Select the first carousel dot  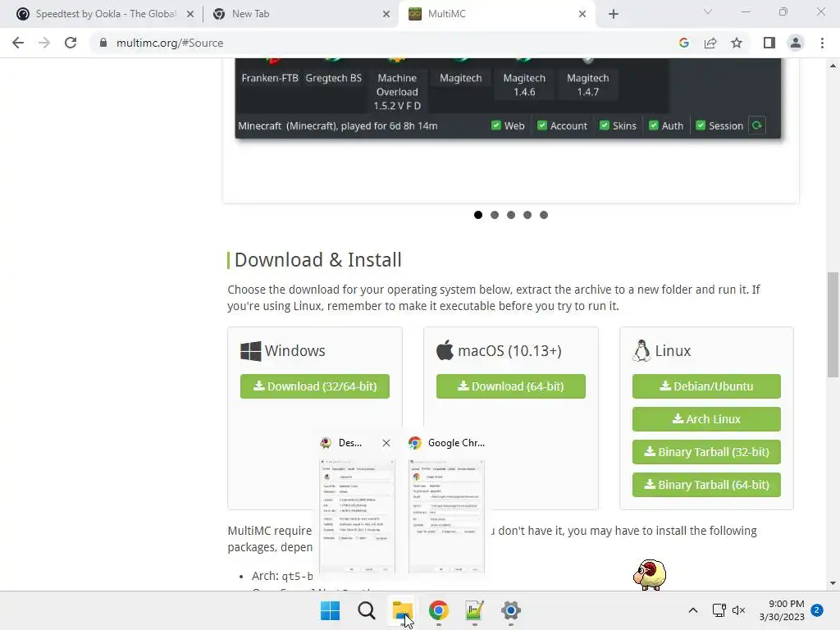point(478,215)
